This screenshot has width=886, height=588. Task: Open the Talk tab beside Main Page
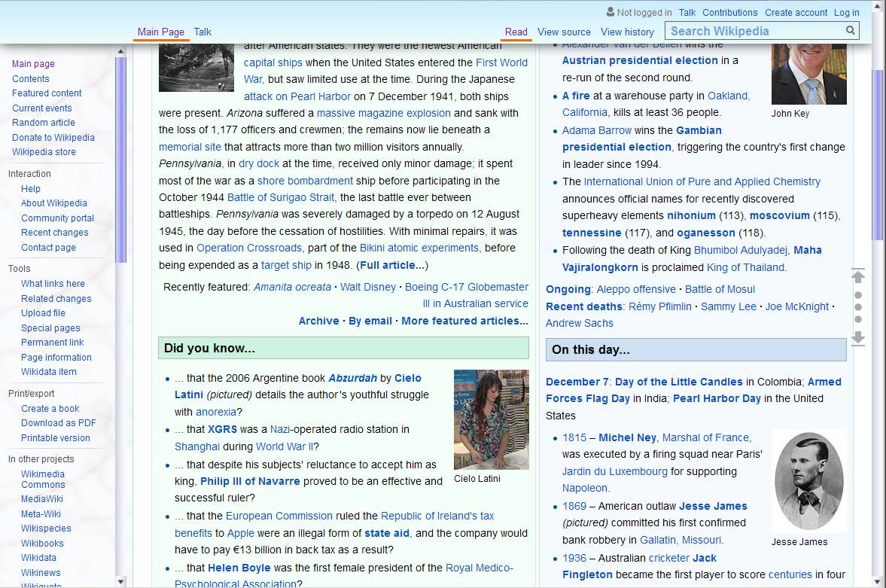(202, 32)
